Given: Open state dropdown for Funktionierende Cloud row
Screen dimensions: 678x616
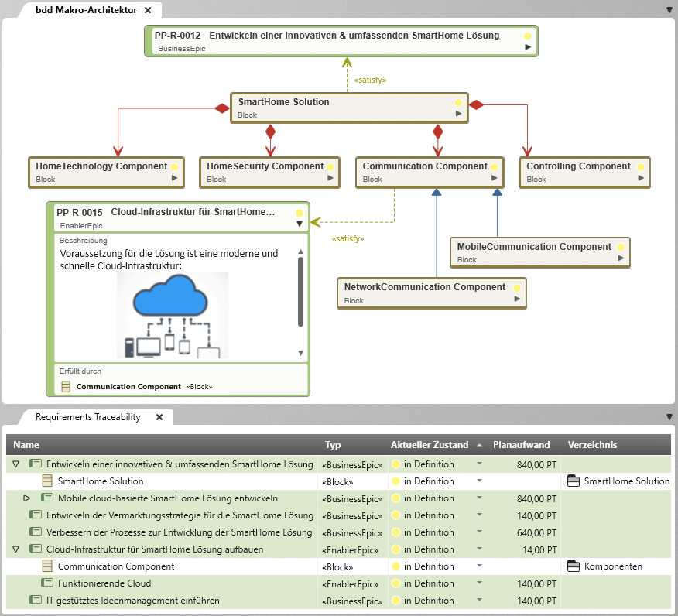Looking at the screenshot, I should (x=479, y=583).
